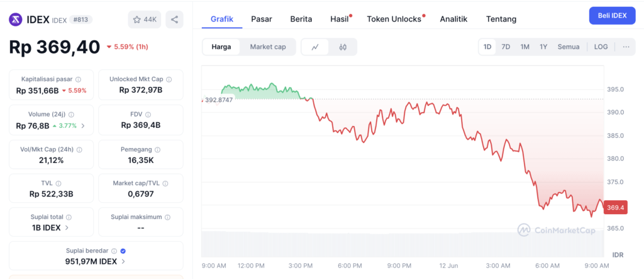The height and width of the screenshot is (279, 644).
Task: Click the 395.0 price axis label
Action: [616, 89]
